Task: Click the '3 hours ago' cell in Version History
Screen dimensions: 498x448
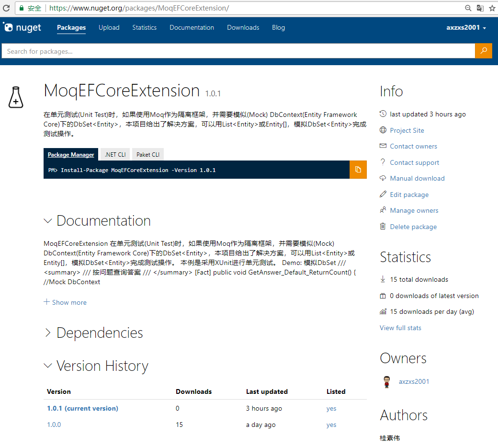Action: [264, 409]
